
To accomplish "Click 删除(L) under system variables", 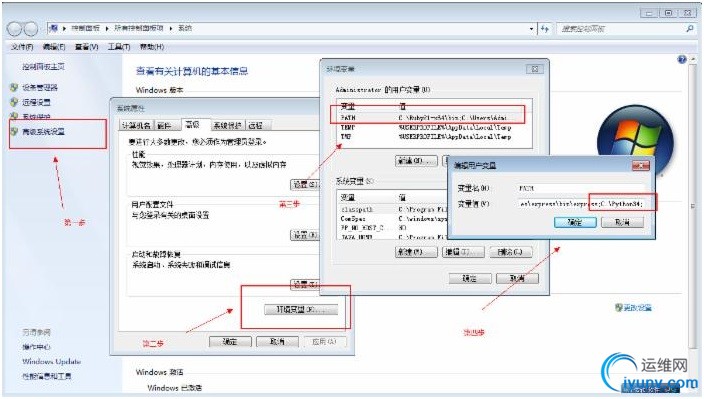I will 511,252.
